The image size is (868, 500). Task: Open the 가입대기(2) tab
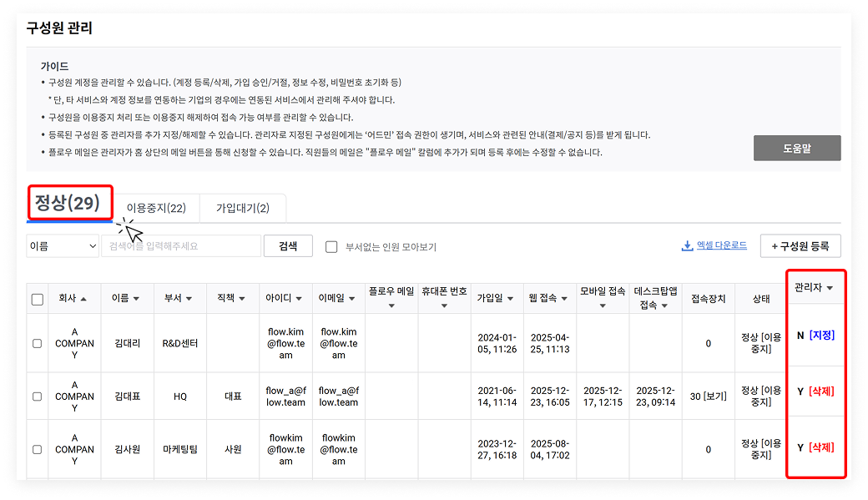pyautogui.click(x=243, y=208)
